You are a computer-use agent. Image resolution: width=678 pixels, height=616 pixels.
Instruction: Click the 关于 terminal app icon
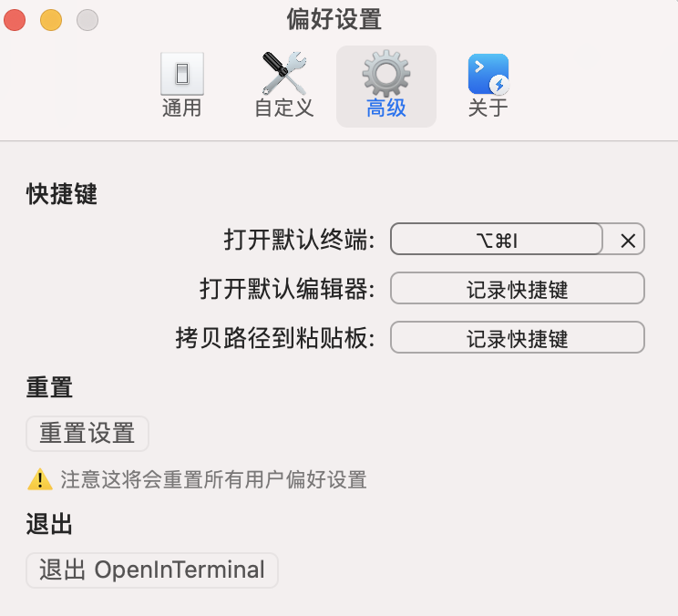coord(488,75)
